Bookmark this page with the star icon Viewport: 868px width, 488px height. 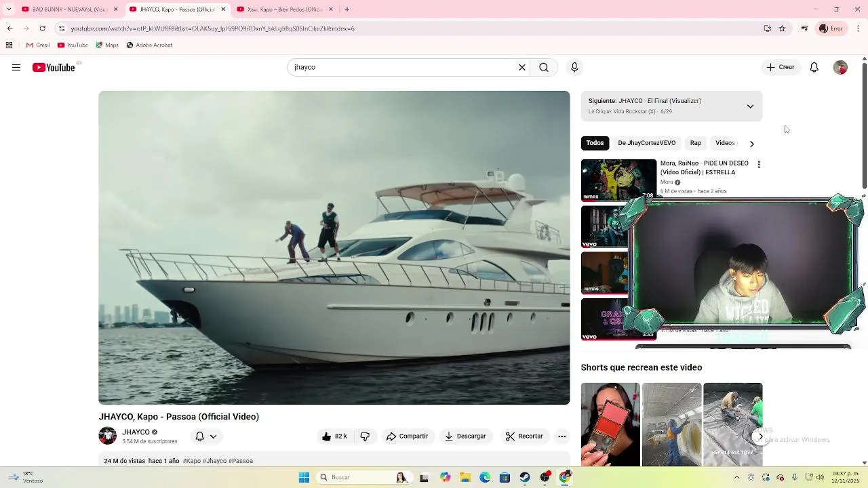[x=782, y=28]
